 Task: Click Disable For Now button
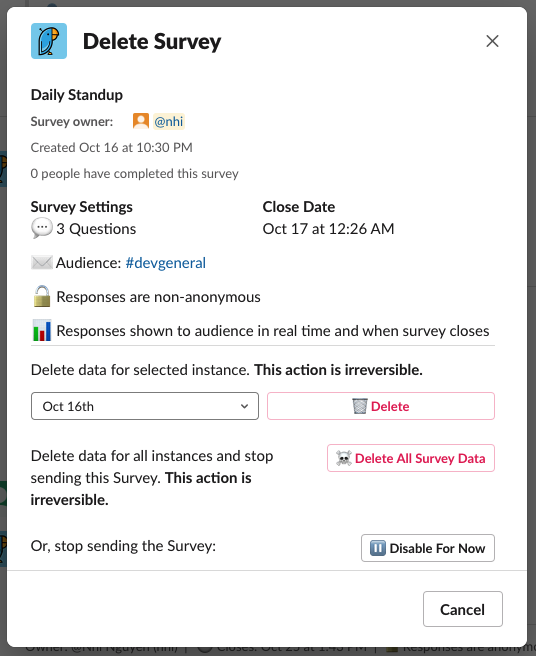pyautogui.click(x=428, y=548)
